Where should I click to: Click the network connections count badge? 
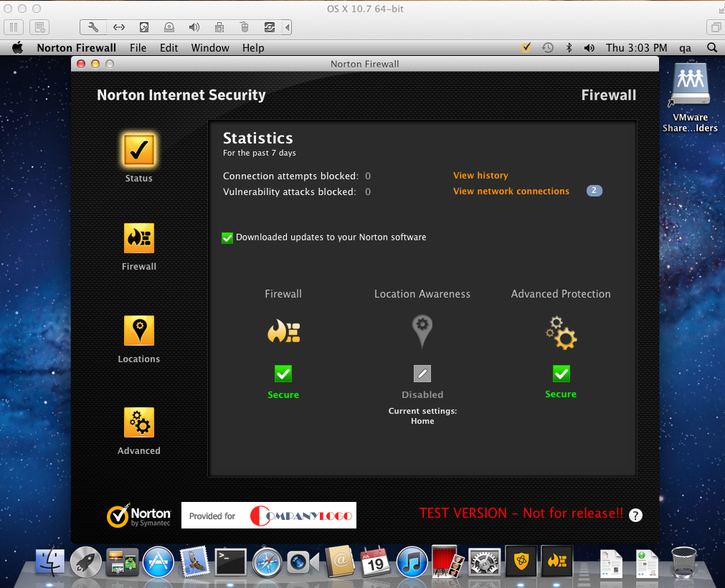coord(594,191)
